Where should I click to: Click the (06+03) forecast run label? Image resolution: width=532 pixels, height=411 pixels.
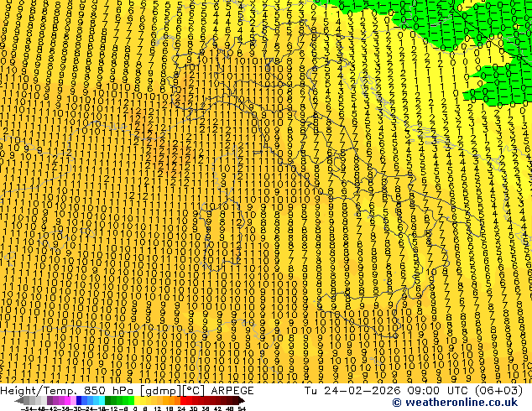(498, 391)
